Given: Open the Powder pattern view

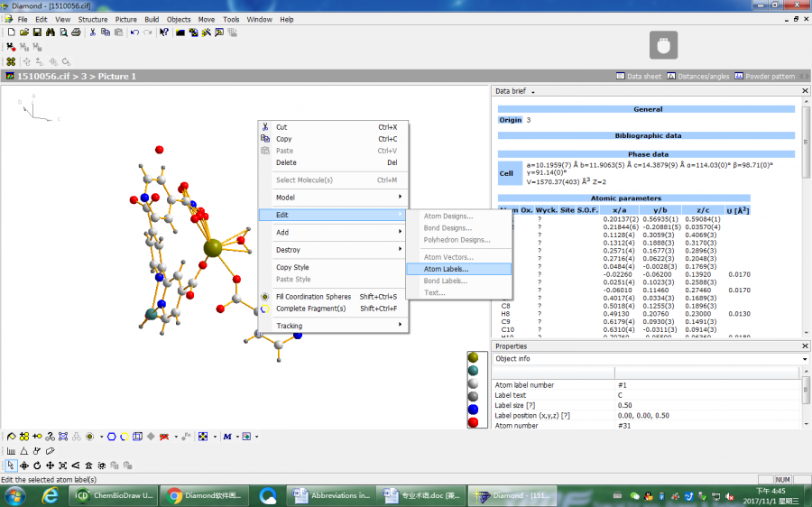Looking at the screenshot, I should click(765, 76).
